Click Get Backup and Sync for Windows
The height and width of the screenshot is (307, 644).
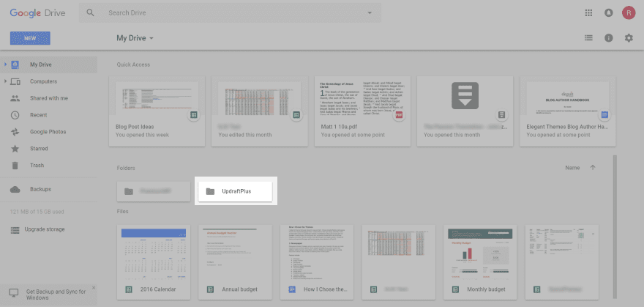tap(56, 295)
